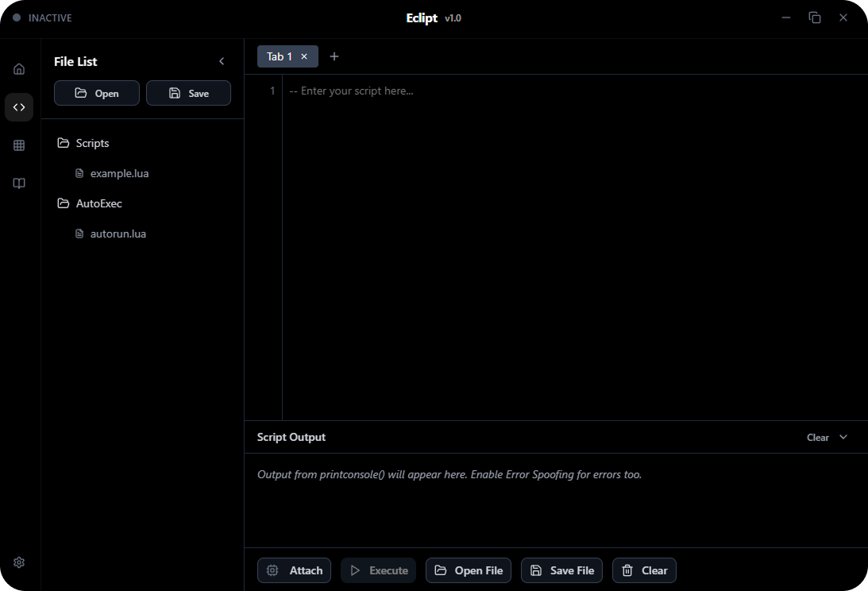Viewport: 868px width, 591px height.
Task: Clear the Script Output panel
Action: click(x=818, y=438)
